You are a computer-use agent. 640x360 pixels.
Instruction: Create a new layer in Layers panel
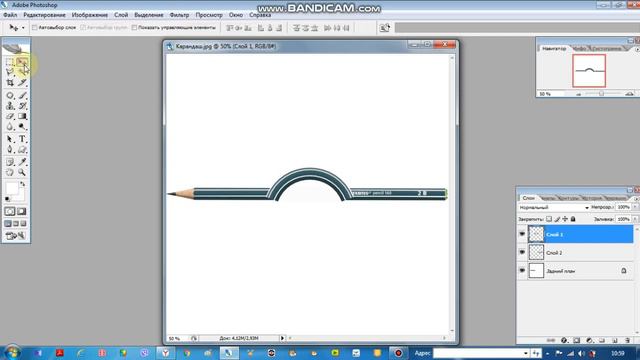pos(615,340)
